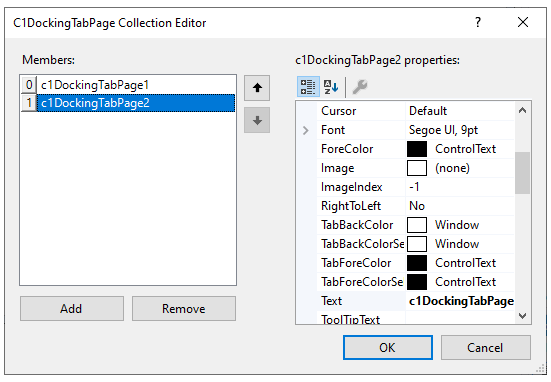This screenshot has height=382, width=551.
Task: Select the ToolTipText property name
Action: [350, 319]
